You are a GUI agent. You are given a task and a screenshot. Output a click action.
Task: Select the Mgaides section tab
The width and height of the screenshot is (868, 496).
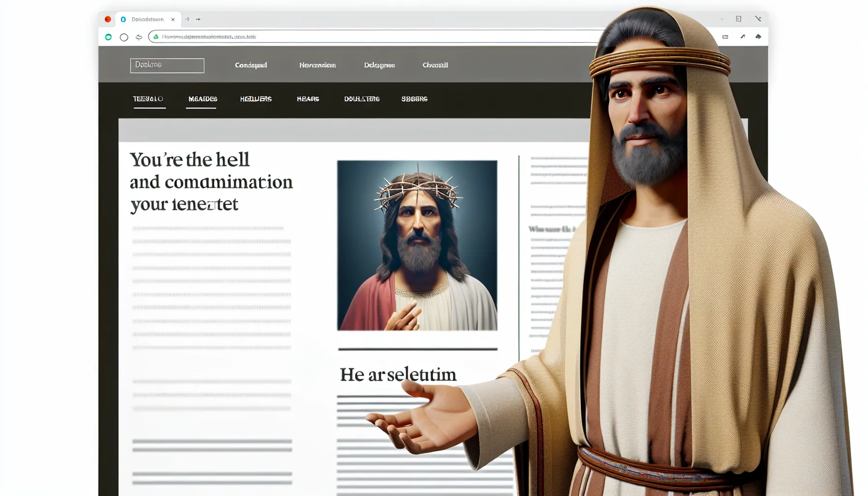point(201,98)
